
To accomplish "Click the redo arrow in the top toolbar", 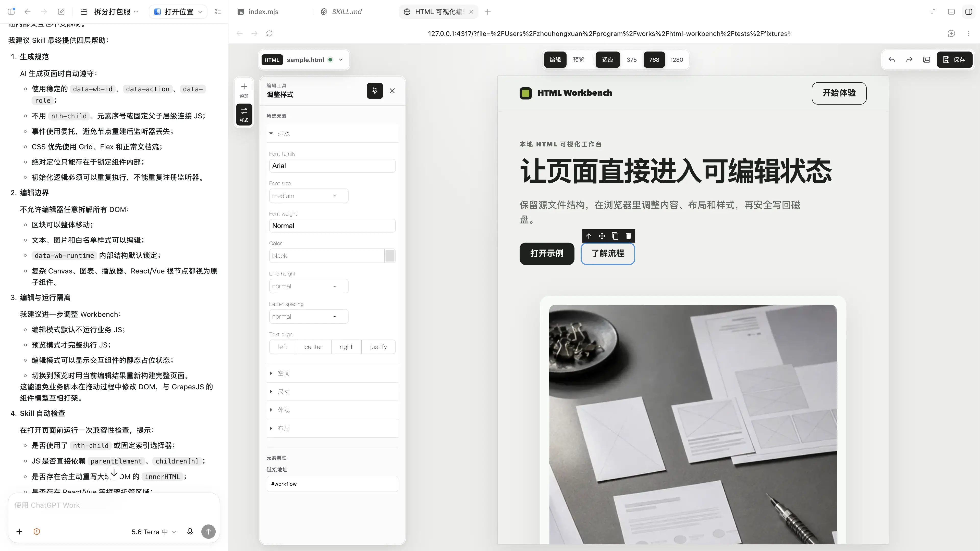I will [909, 60].
